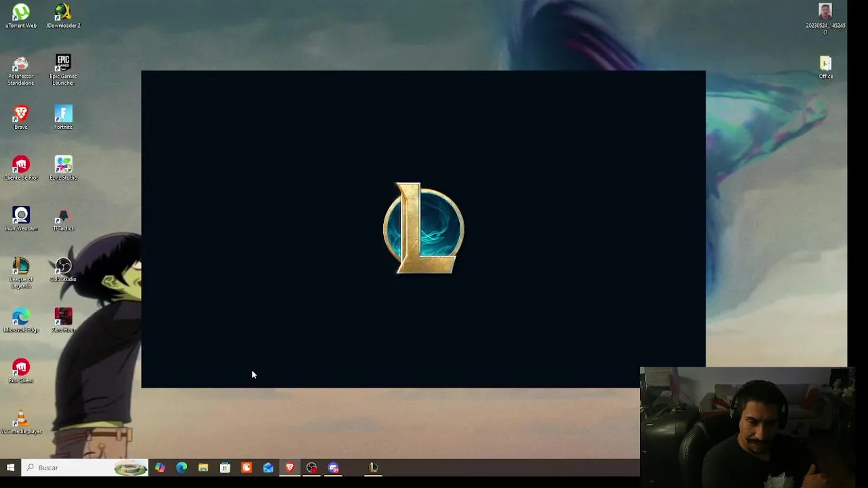This screenshot has height=488, width=868.
Task: Open the Office folder on desktop
Action: 825,67
